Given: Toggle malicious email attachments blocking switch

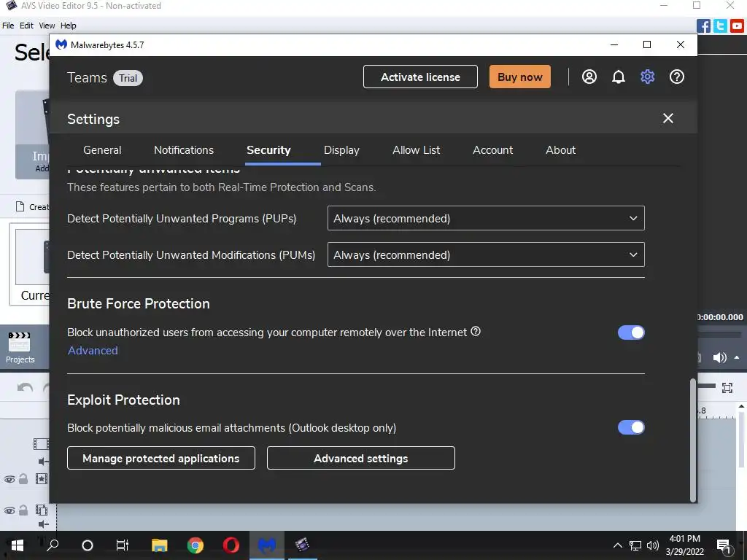Looking at the screenshot, I should (631, 427).
